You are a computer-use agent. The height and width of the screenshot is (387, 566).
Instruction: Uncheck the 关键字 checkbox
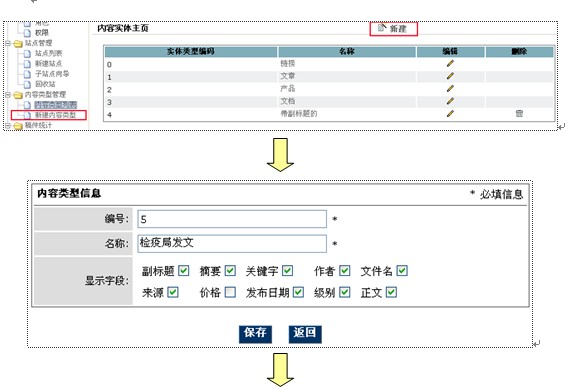[x=287, y=270]
